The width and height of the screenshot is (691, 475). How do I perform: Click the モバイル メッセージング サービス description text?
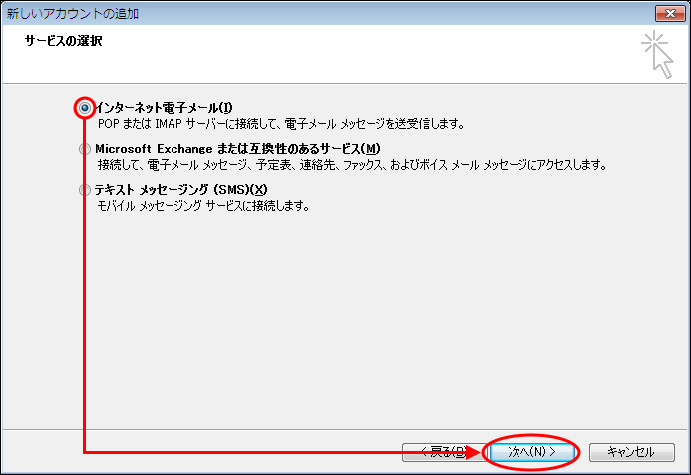coord(203,206)
